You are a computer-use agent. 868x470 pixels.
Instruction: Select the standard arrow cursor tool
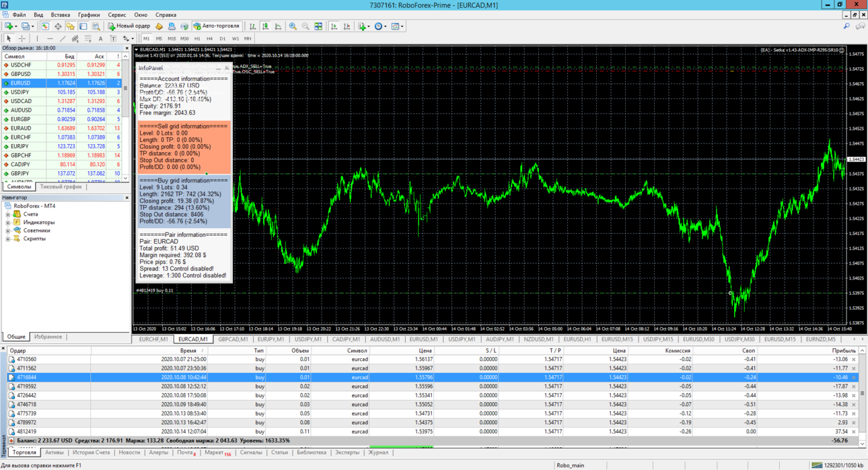tap(9, 38)
